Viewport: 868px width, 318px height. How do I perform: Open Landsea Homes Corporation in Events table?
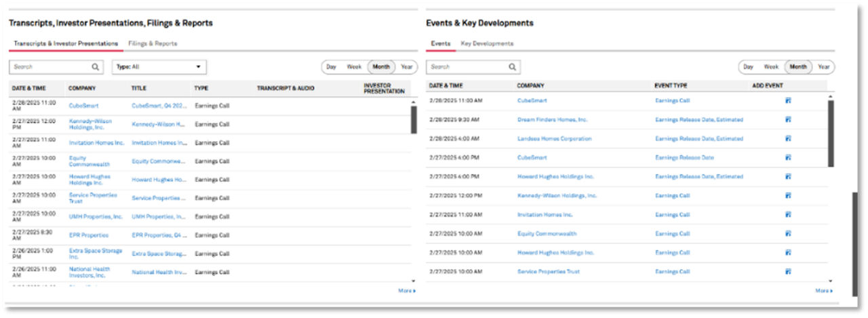(554, 138)
